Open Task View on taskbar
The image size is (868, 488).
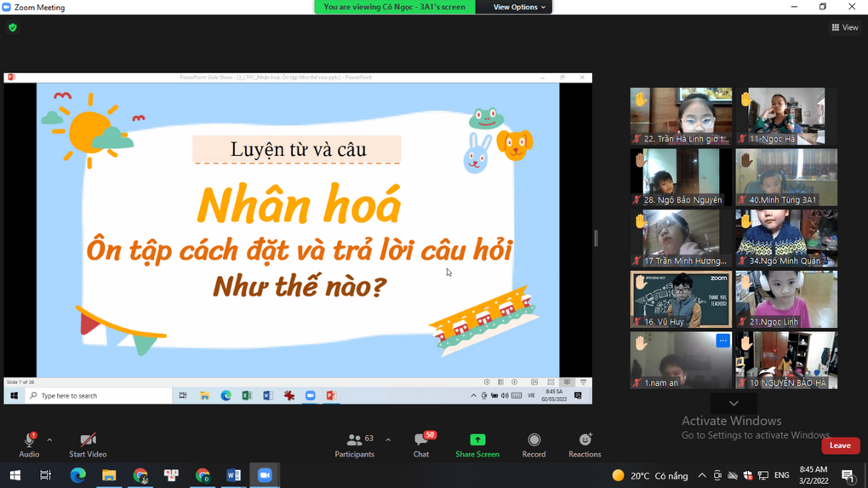click(45, 475)
